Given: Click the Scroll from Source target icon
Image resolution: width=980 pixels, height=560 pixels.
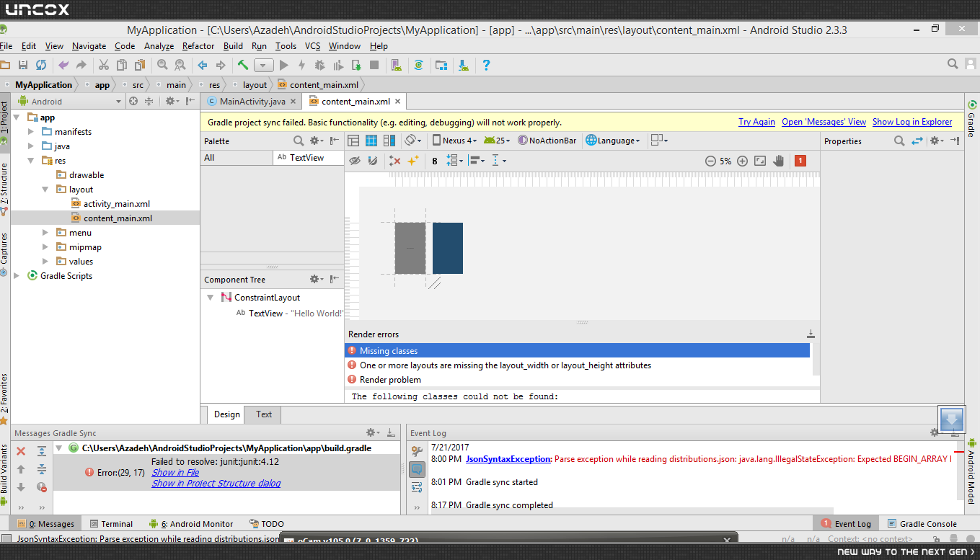Looking at the screenshot, I should pos(133,102).
